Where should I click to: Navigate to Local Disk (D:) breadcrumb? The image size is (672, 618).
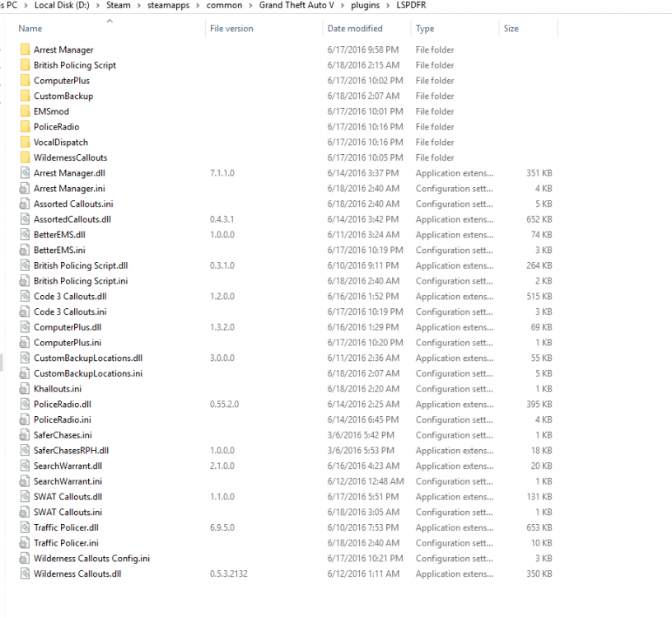pyautogui.click(x=62, y=6)
